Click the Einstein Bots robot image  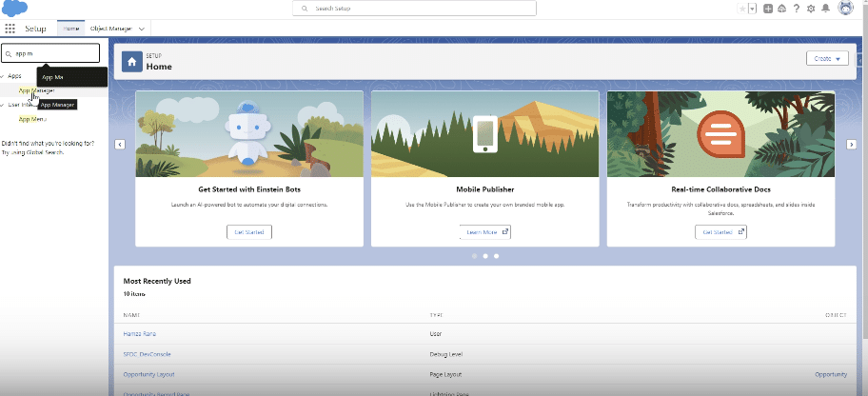[248, 134]
